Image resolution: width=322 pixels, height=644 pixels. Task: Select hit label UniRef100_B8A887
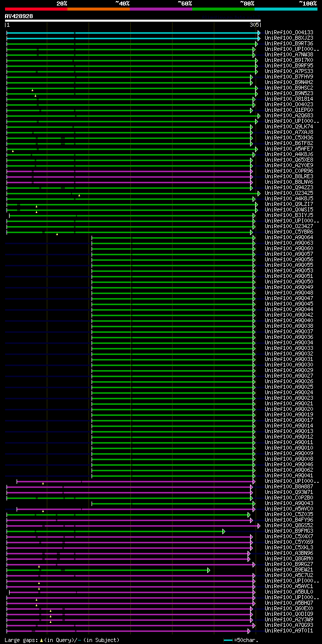click(x=289, y=486)
